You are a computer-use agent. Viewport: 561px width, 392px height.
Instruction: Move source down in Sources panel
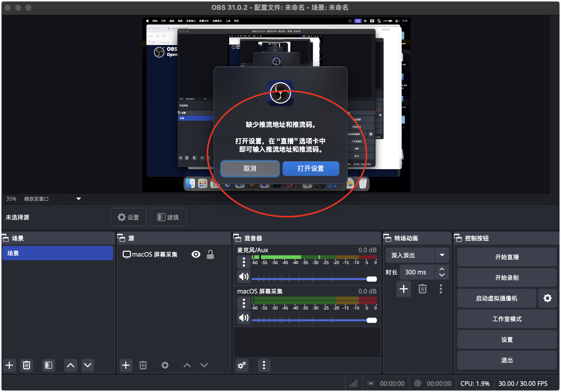(204, 365)
